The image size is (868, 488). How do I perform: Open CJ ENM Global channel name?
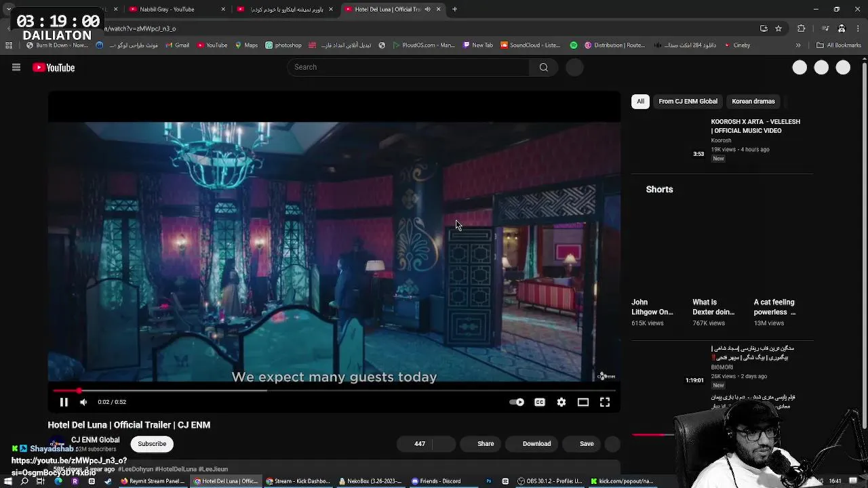click(95, 440)
